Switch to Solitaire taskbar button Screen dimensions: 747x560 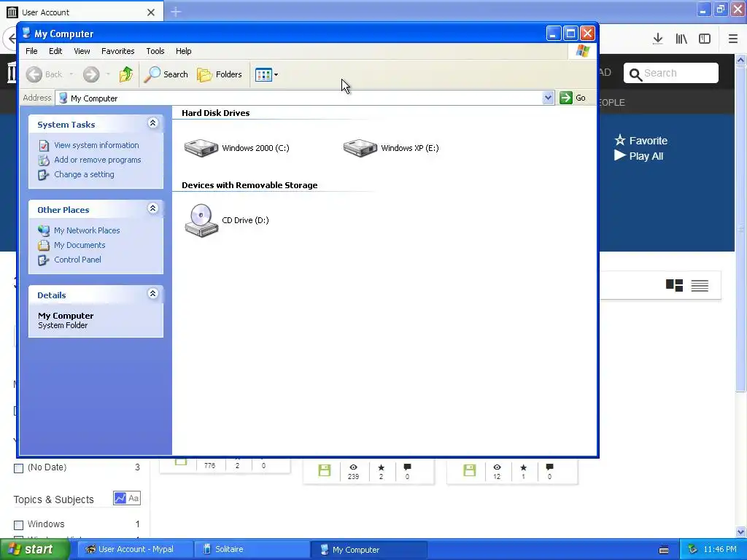click(250, 550)
